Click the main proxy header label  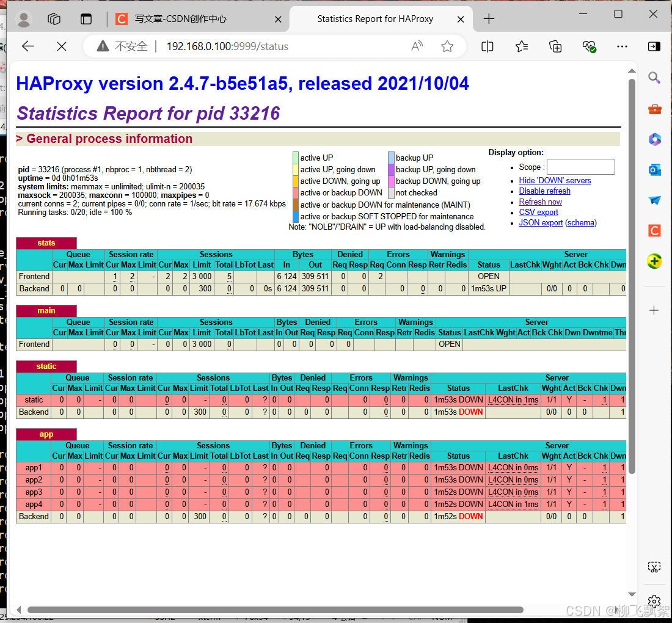point(46,311)
